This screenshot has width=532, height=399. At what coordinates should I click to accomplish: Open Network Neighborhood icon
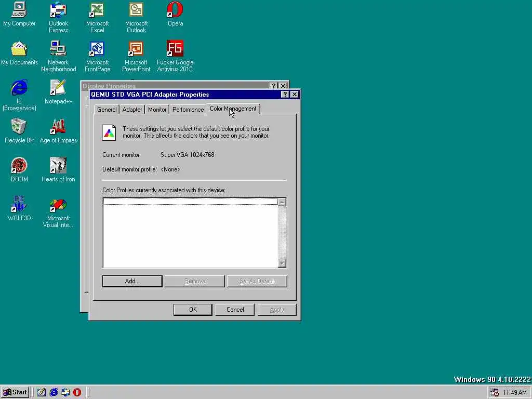point(58,57)
